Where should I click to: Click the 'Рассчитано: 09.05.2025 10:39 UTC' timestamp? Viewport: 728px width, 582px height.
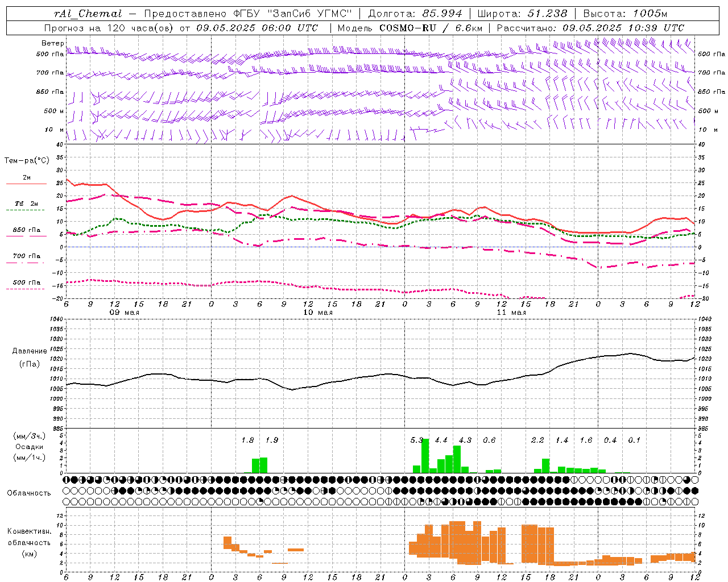pyautogui.click(x=590, y=28)
